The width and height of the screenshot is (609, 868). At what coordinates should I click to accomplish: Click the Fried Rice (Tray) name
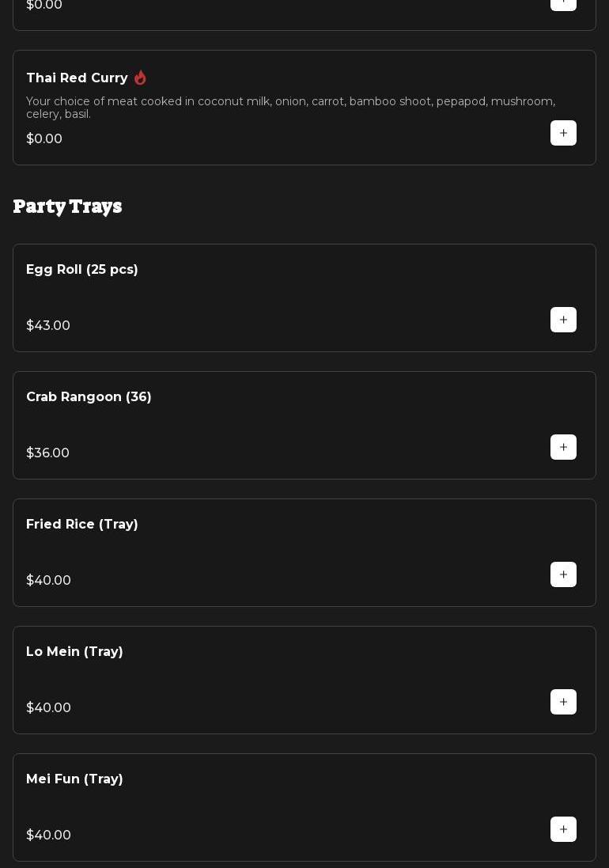[82, 525]
